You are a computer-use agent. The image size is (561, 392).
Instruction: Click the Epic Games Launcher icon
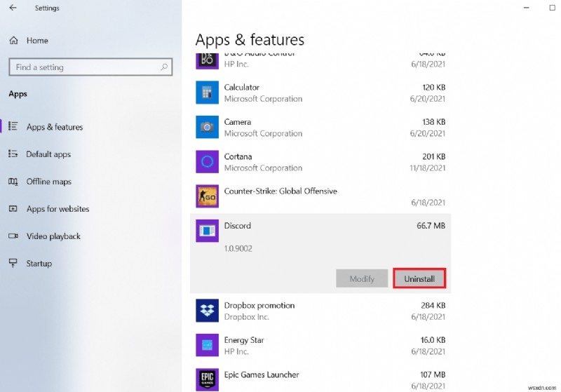(x=207, y=379)
